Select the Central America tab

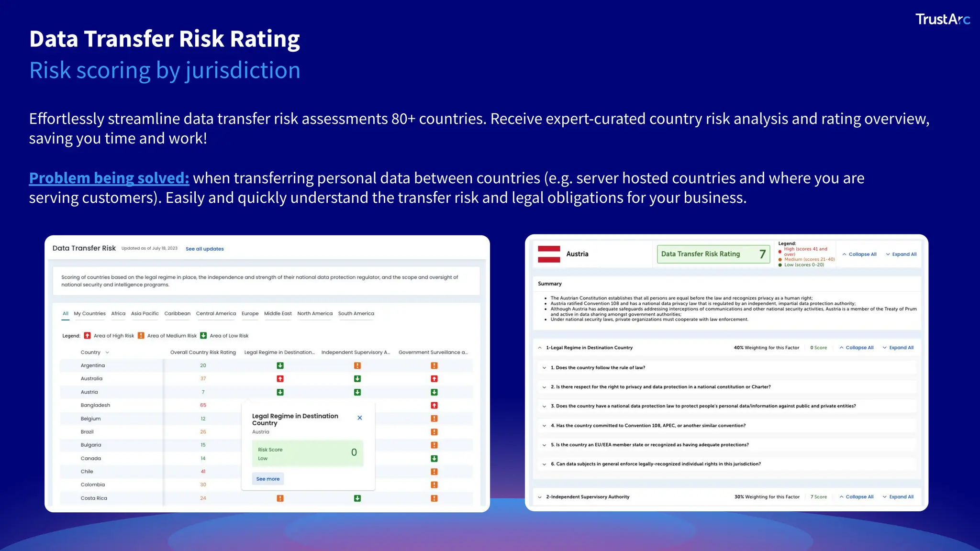tap(216, 314)
